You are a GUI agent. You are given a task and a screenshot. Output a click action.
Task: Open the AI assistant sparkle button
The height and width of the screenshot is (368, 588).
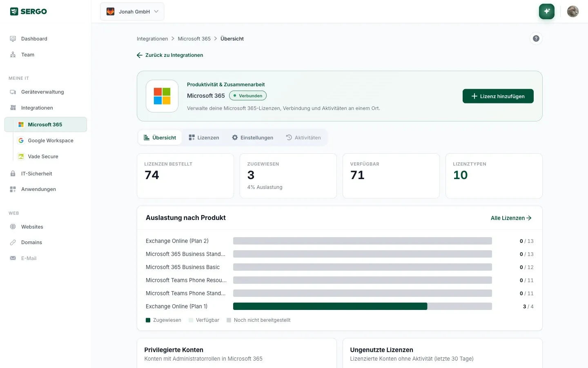(x=547, y=11)
